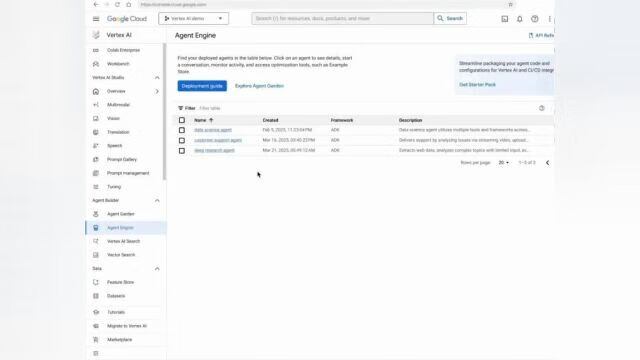Select the data science agent checkbox

pos(182,130)
